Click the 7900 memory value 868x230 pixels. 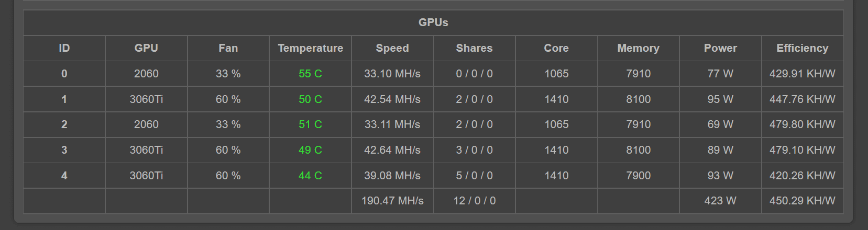638,176
